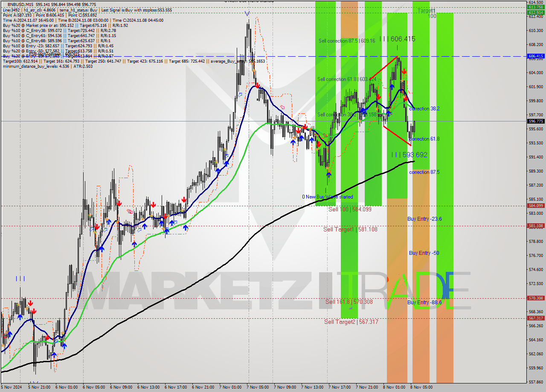Image resolution: width=546 pixels, height=392 pixels.
Task: Click the 'Buy %20 @ Entry -50: 577.582' line
Action: point(58,51)
